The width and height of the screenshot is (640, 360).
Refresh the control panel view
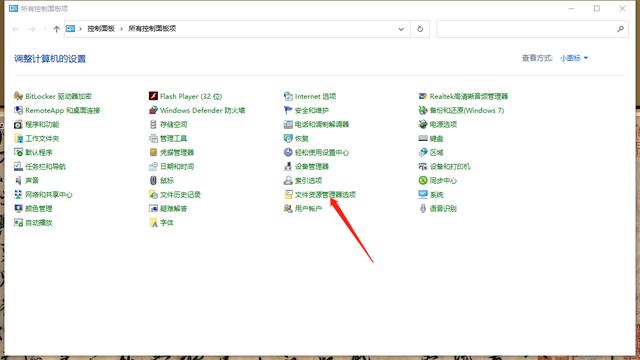tap(420, 29)
